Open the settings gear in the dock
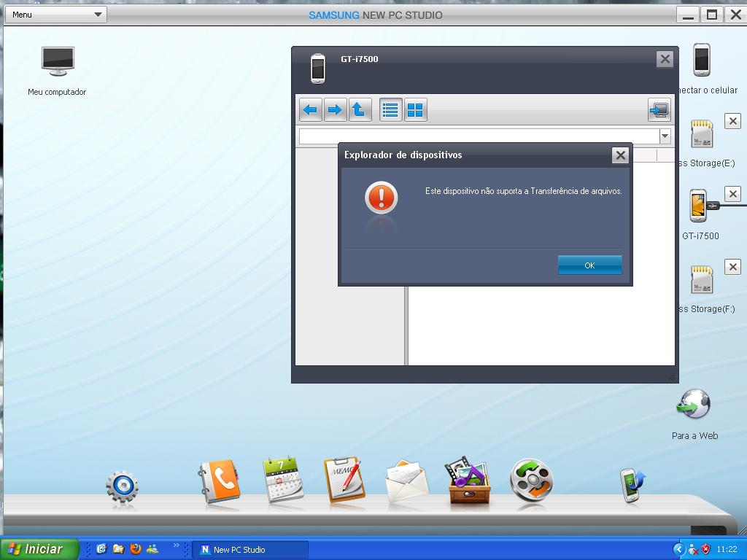 (x=123, y=486)
